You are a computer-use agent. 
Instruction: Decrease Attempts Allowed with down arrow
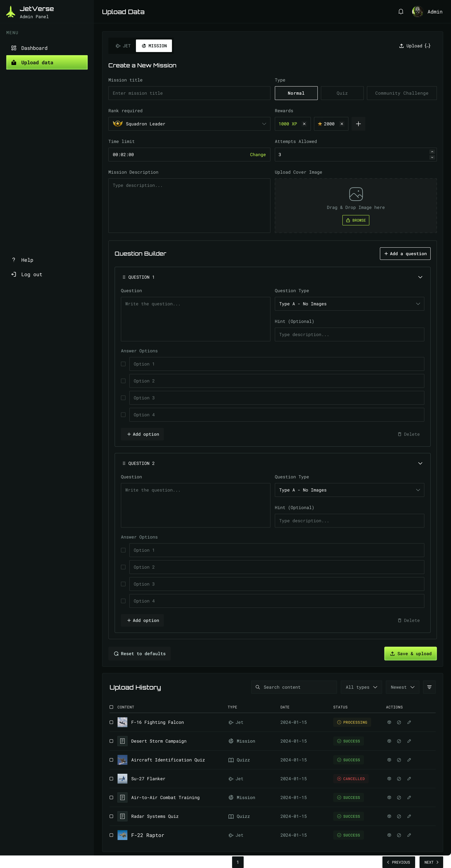point(432,157)
